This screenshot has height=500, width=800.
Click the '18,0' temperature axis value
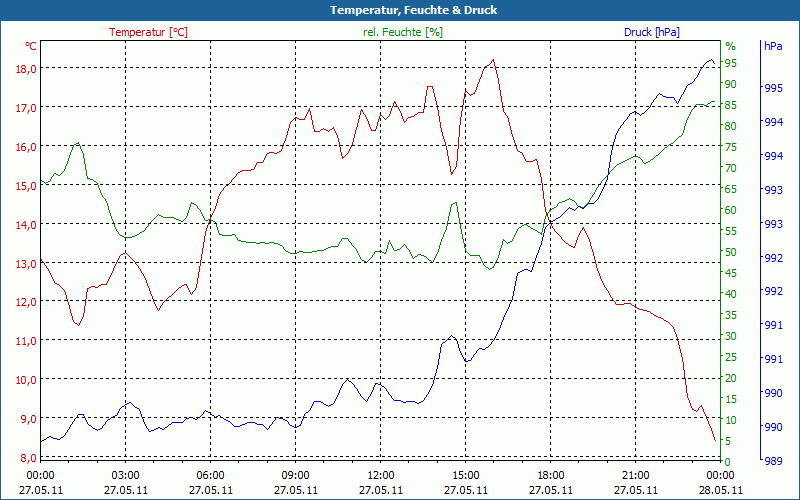[26, 69]
